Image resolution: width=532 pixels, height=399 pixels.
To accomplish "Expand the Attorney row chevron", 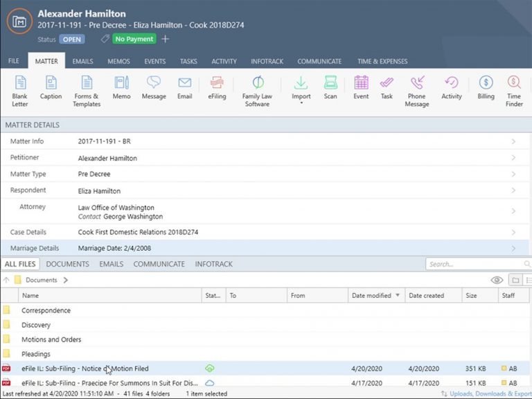I will click(513, 211).
